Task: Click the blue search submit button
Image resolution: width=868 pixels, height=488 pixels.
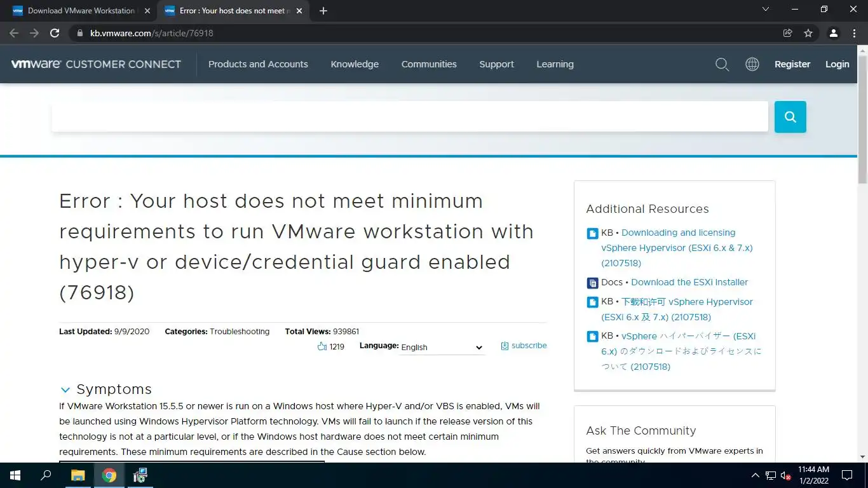Action: pos(790,117)
